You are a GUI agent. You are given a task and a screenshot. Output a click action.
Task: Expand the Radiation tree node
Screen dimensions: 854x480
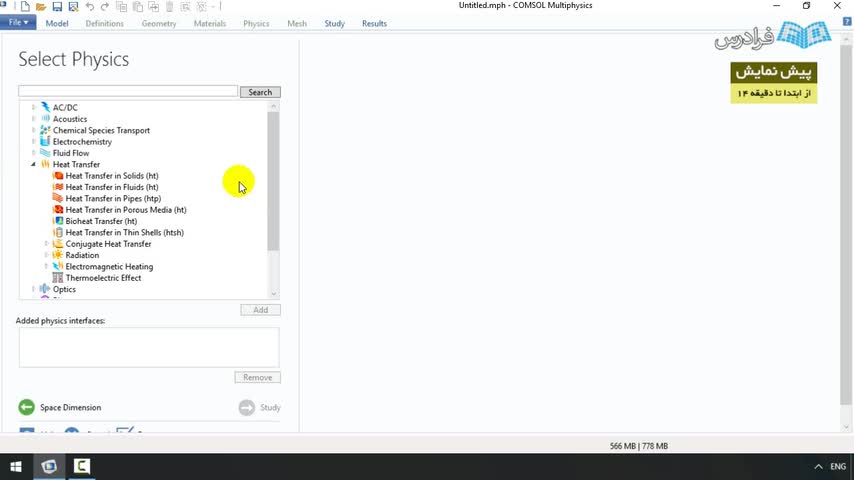[46, 255]
